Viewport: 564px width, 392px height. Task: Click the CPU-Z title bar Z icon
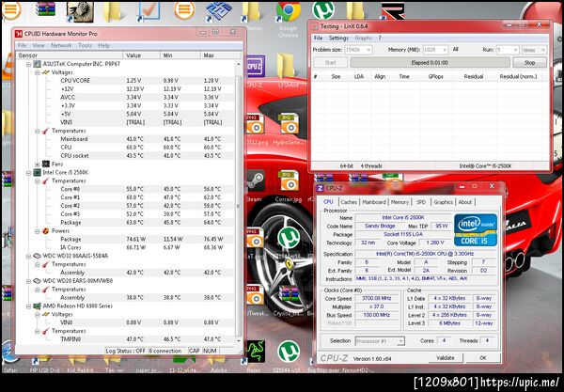coord(320,188)
